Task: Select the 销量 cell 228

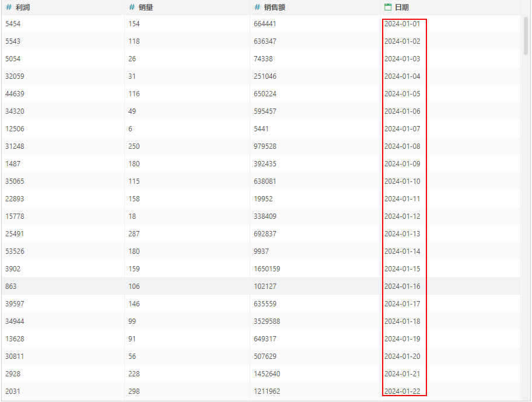Action: (x=134, y=374)
